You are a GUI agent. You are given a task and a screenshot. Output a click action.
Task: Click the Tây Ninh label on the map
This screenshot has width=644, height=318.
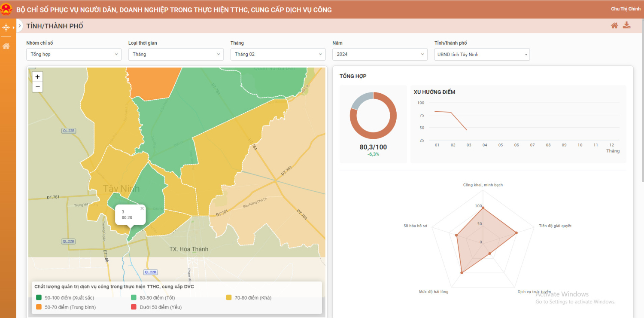point(122,189)
